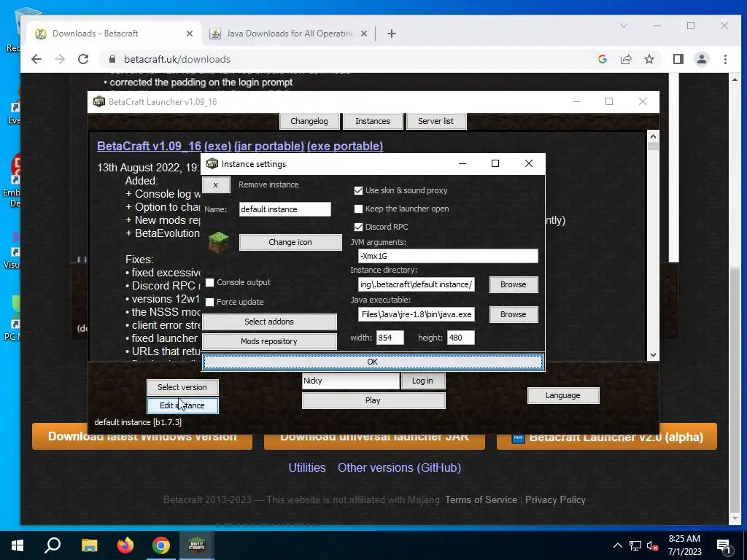
Task: Click the grass block instance icon
Action: coord(219,242)
